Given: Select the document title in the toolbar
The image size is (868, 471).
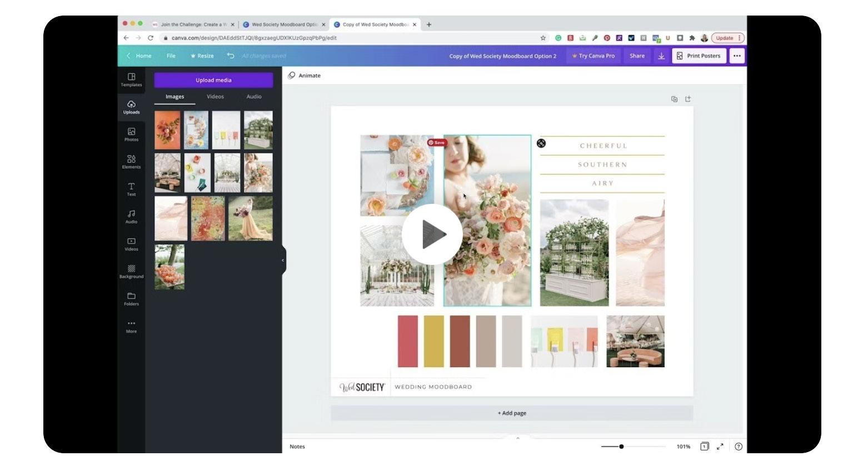Looking at the screenshot, I should coord(503,56).
